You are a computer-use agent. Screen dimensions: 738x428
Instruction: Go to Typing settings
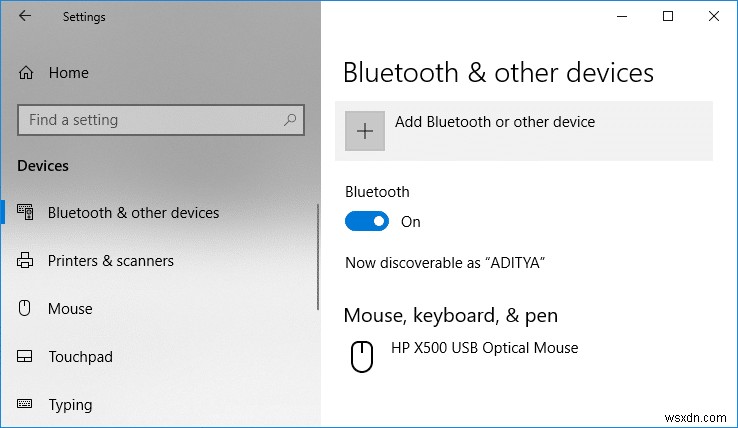click(x=70, y=405)
